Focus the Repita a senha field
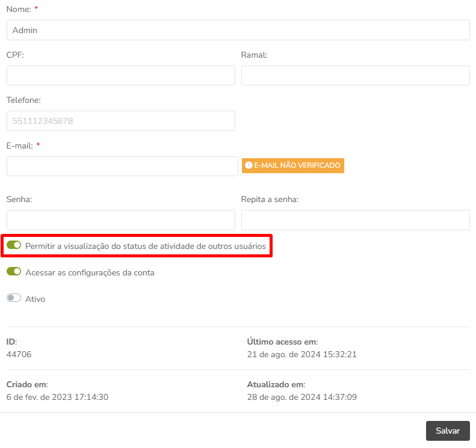 [356, 220]
